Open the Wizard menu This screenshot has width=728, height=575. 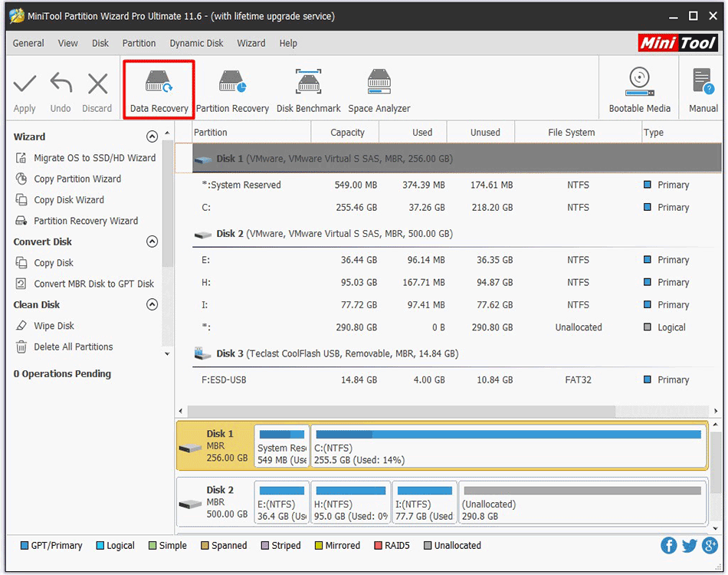pyautogui.click(x=251, y=43)
